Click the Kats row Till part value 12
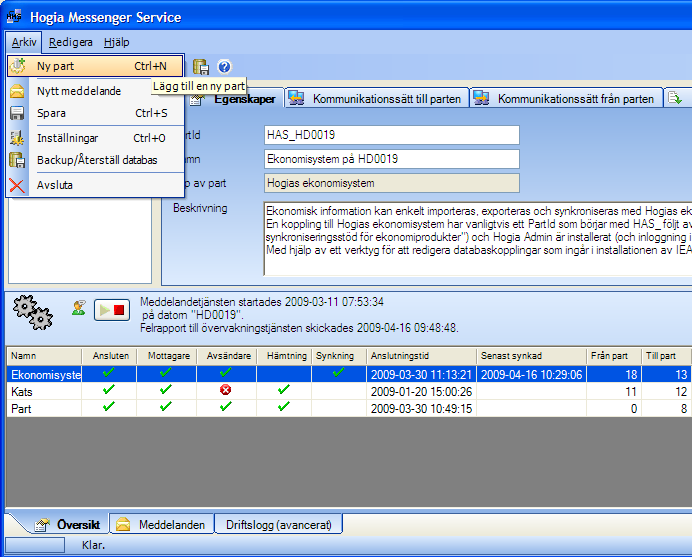 (681, 392)
